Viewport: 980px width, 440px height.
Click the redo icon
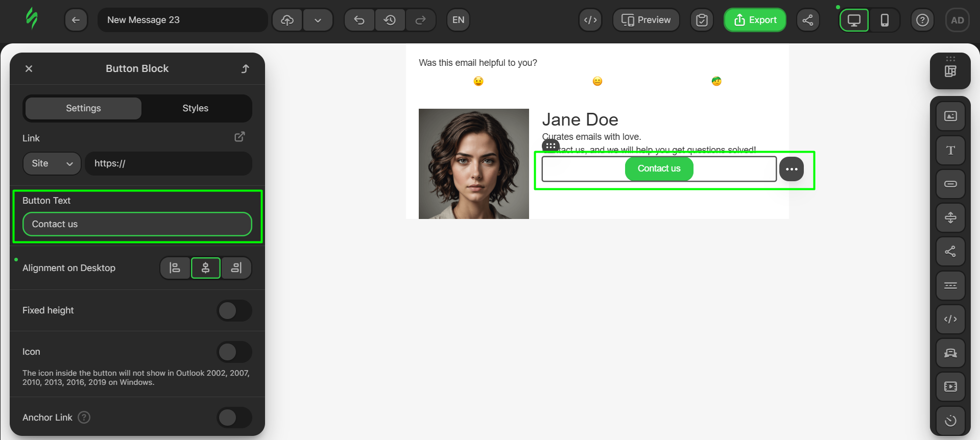(x=420, y=20)
